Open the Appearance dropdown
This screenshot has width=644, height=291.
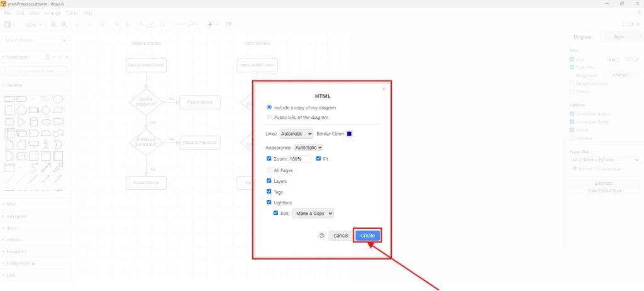pos(309,147)
